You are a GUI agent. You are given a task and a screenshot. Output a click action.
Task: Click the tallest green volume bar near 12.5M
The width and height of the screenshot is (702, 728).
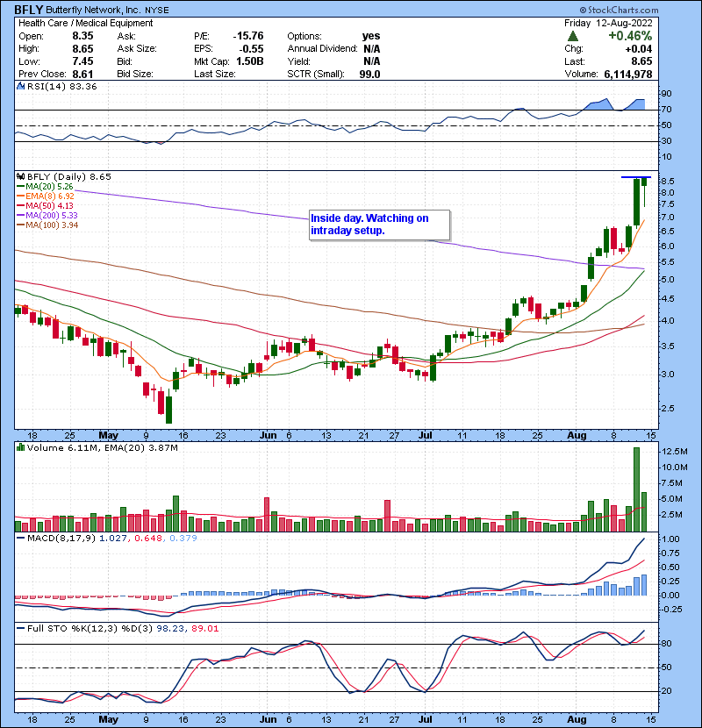[636, 489]
